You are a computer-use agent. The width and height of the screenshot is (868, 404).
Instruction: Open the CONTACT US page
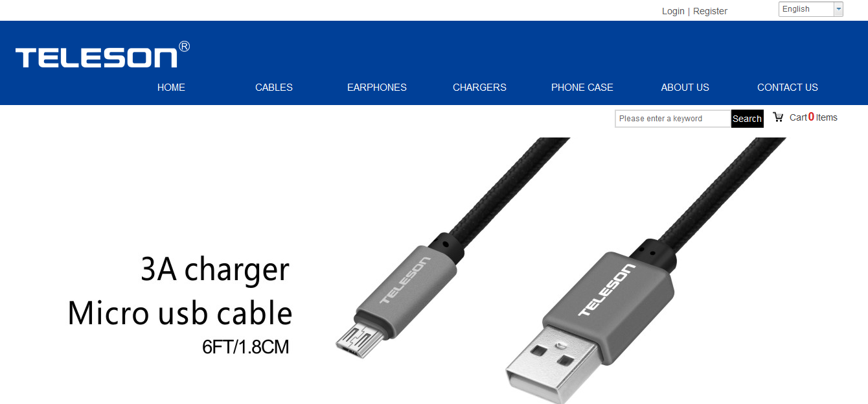788,88
